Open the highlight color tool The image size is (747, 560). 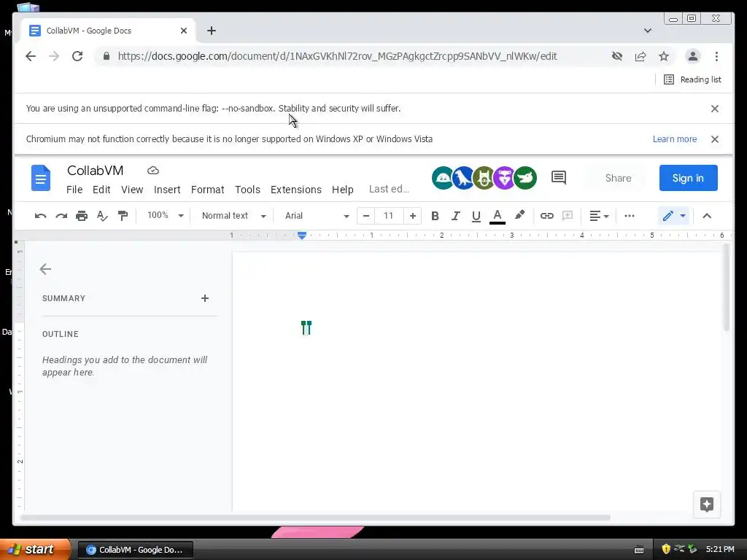coord(519,215)
